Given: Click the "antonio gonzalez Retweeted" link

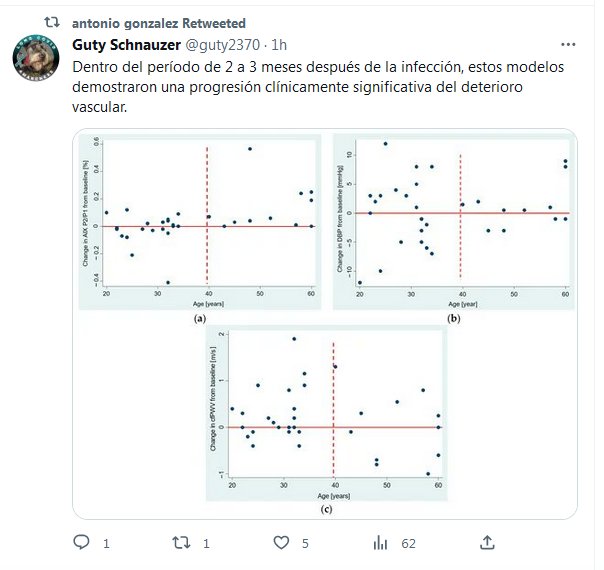Looking at the screenshot, I should [x=159, y=23].
